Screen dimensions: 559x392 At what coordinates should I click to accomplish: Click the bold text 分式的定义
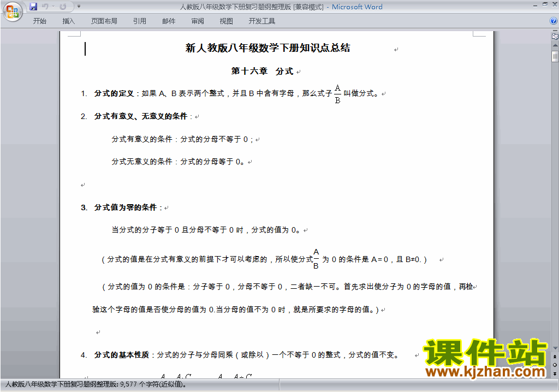point(114,93)
